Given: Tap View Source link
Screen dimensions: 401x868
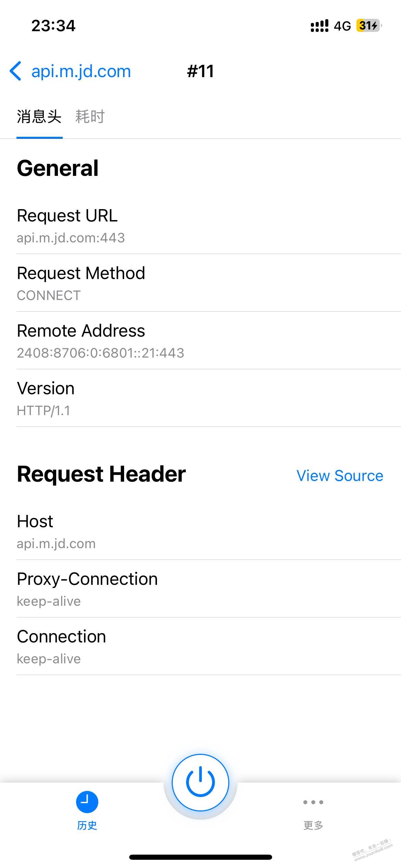Looking at the screenshot, I should point(340,476).
